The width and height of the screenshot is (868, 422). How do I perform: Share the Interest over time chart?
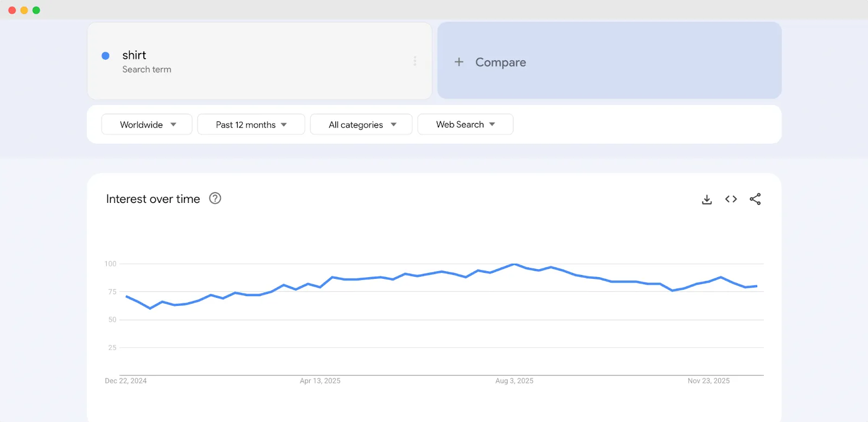pyautogui.click(x=755, y=199)
